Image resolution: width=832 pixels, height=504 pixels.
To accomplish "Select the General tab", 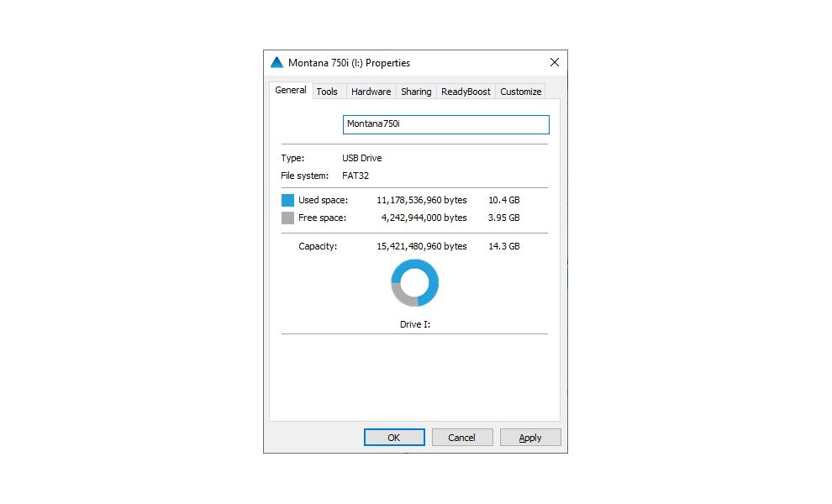I will coord(291,91).
